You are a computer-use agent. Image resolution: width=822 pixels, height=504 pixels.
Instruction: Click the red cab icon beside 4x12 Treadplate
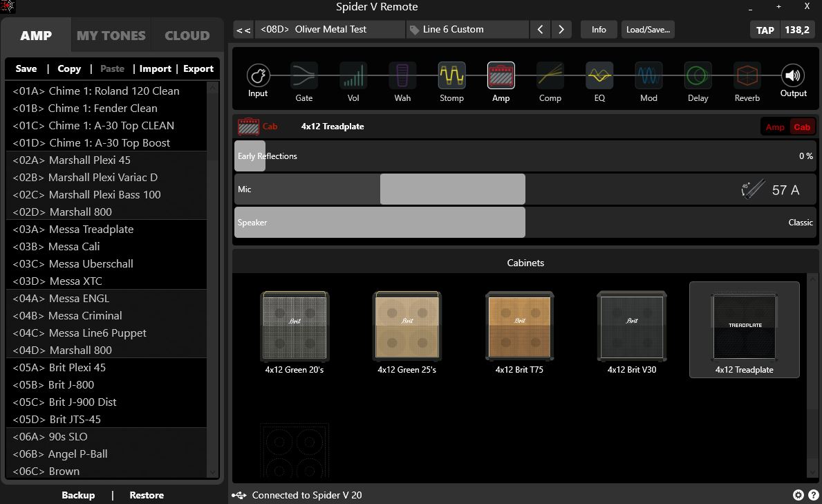coord(248,127)
